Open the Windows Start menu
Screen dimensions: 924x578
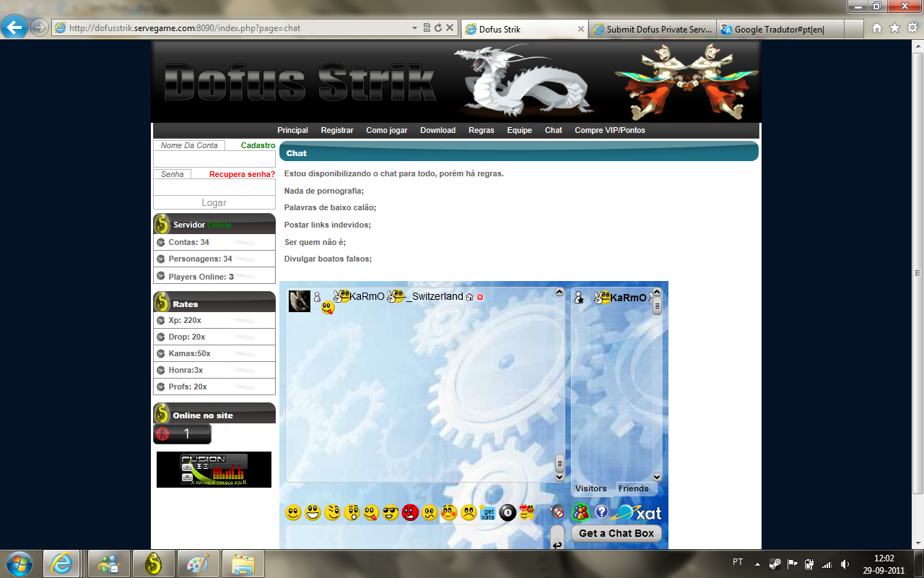click(19, 563)
